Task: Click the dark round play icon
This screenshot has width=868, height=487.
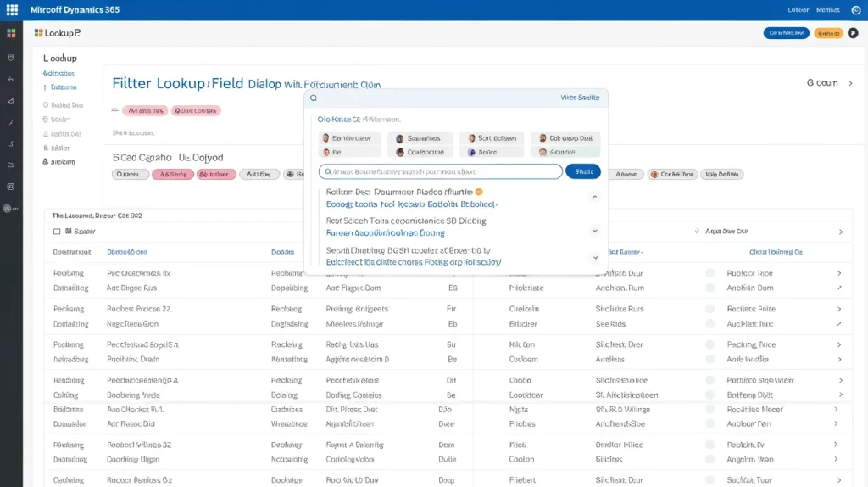Action: tap(853, 33)
